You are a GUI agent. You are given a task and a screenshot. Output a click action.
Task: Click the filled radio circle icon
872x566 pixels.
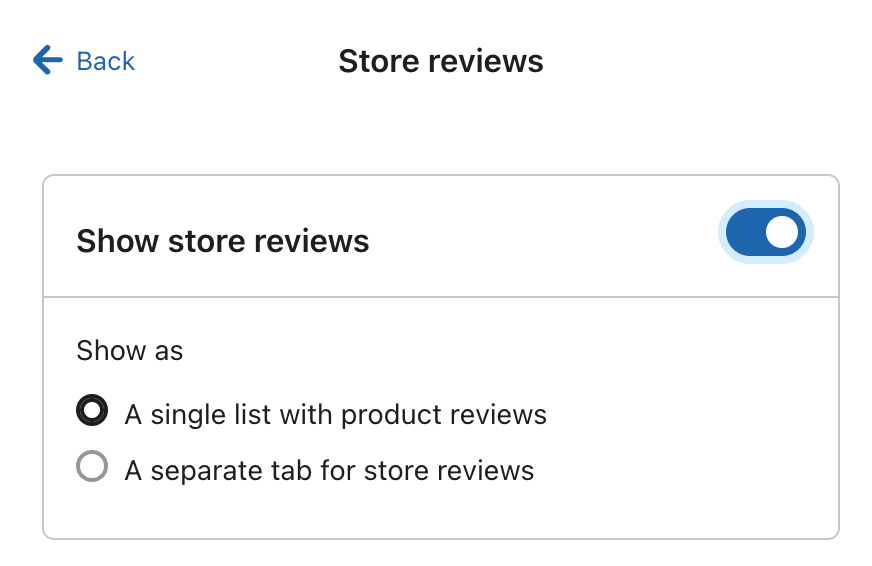point(92,410)
